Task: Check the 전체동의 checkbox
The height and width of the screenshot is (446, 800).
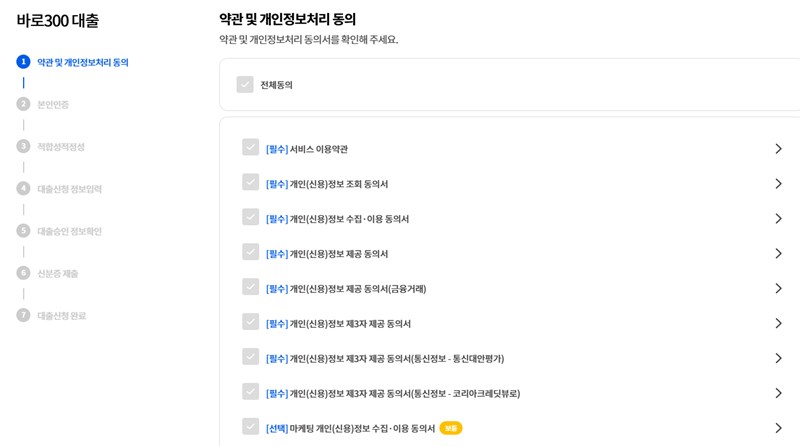Action: tap(245, 85)
